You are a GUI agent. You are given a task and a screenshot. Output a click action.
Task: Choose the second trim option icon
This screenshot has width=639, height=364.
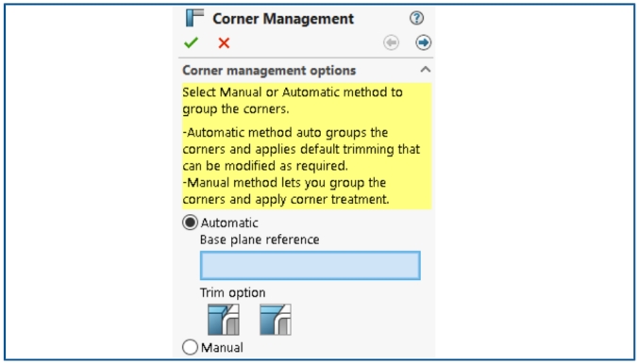(x=276, y=320)
